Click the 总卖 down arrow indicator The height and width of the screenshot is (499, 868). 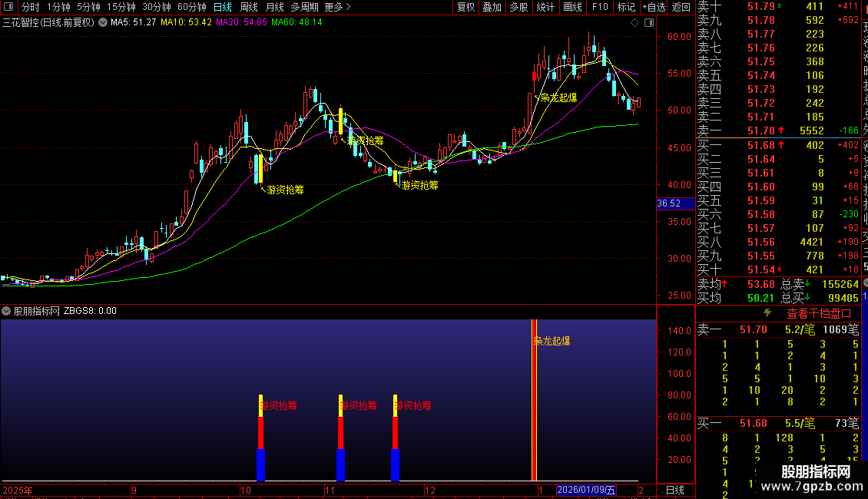[807, 284]
